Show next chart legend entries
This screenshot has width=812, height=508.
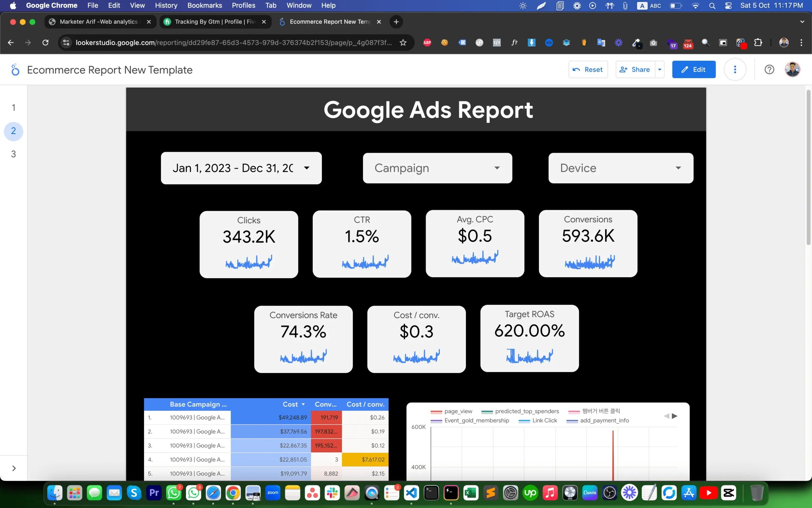point(674,416)
